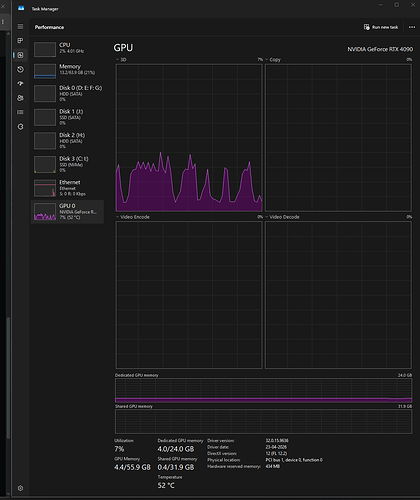Select Disk 2 (H:) entry
The height and width of the screenshot is (500, 420).
(67, 140)
